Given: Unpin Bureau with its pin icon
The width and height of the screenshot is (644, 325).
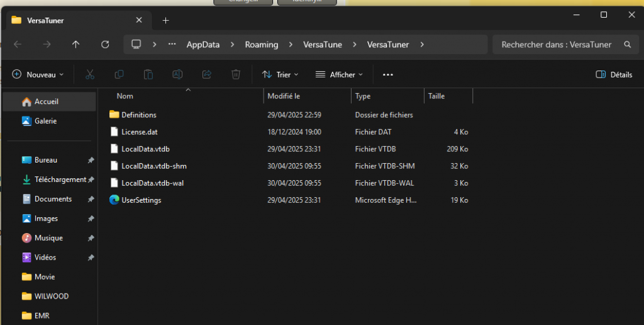Looking at the screenshot, I should [91, 160].
